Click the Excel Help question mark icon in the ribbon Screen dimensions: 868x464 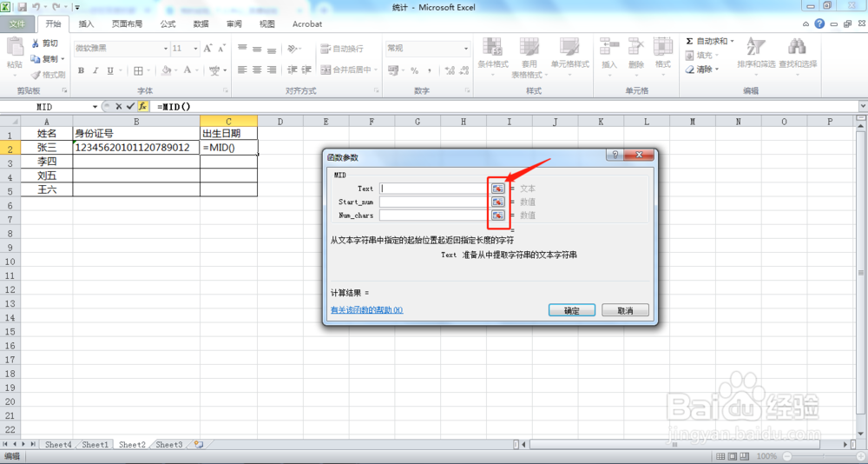819,23
